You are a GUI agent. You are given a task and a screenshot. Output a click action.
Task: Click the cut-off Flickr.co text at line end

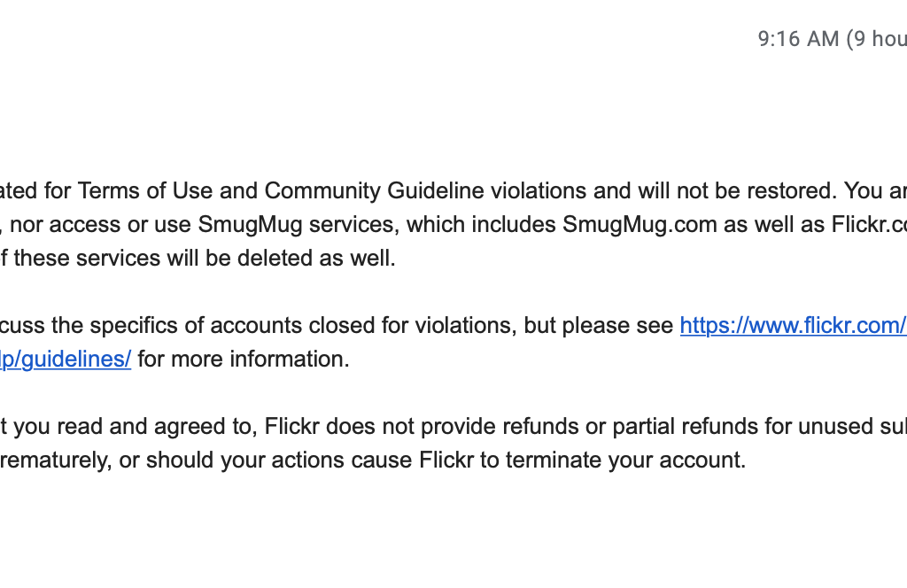pyautogui.click(x=869, y=224)
